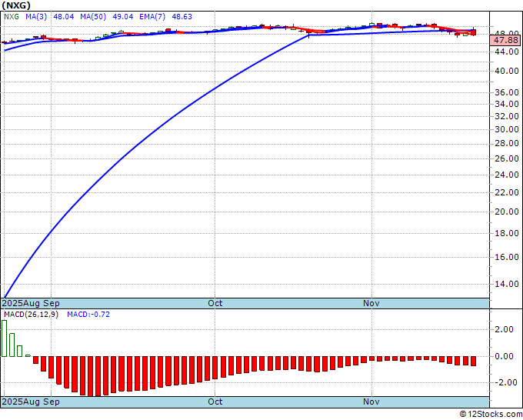The image size is (523, 420).
Task: Open the 12Stocks.com watermark link
Action: [x=493, y=415]
